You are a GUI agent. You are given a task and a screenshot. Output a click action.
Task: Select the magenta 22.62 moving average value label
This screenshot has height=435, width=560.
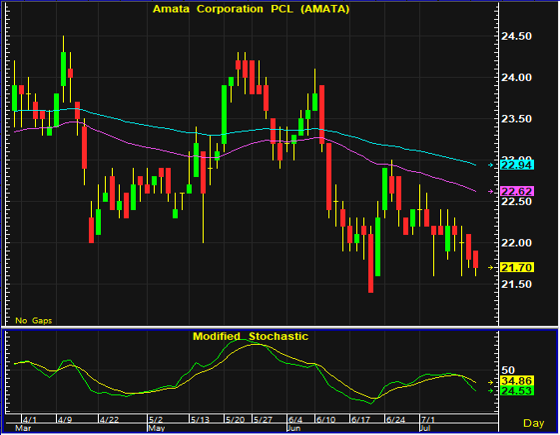coord(517,191)
